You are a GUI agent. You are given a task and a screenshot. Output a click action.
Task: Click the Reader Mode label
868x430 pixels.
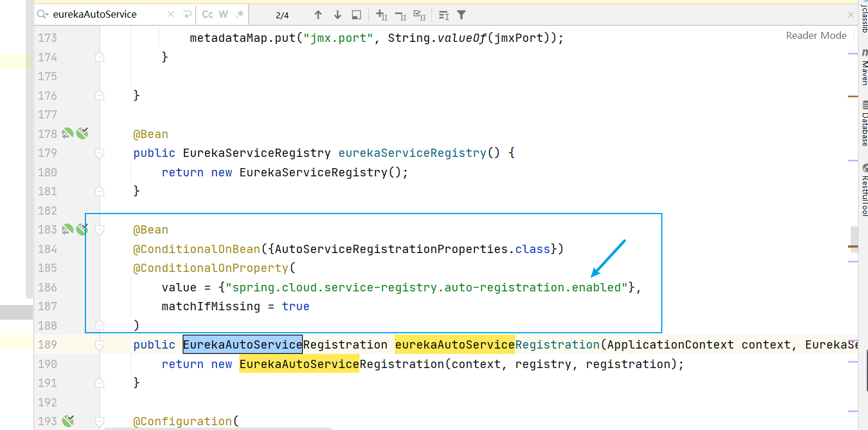click(816, 35)
